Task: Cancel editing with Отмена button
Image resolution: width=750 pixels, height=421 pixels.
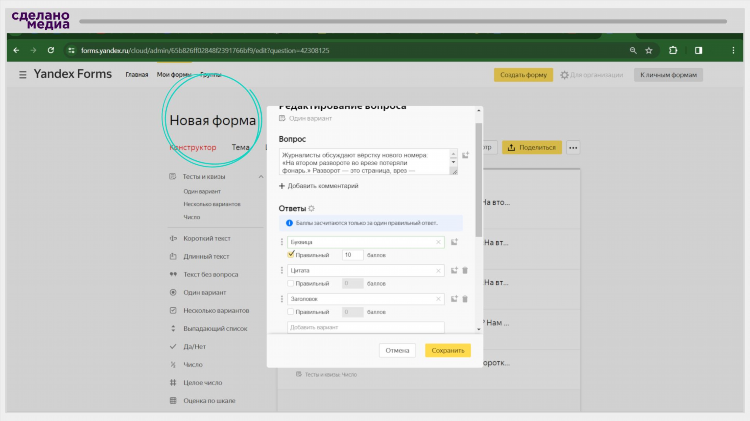Action: tap(397, 350)
